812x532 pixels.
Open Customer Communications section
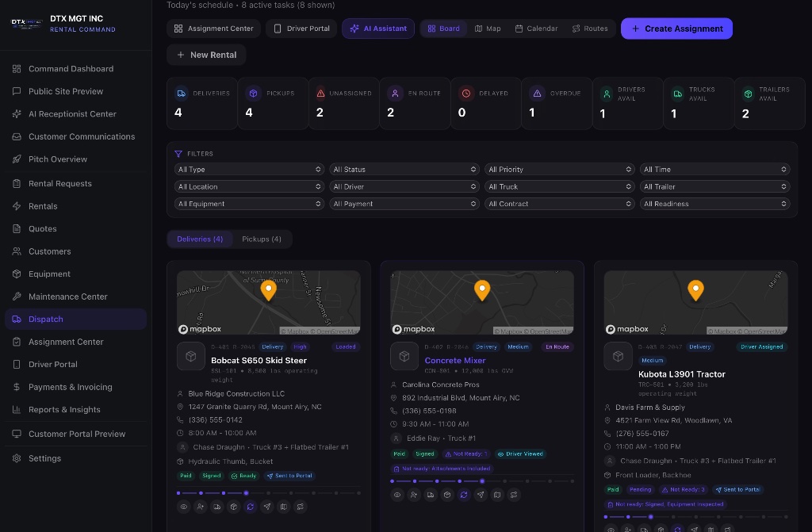[x=75, y=136]
